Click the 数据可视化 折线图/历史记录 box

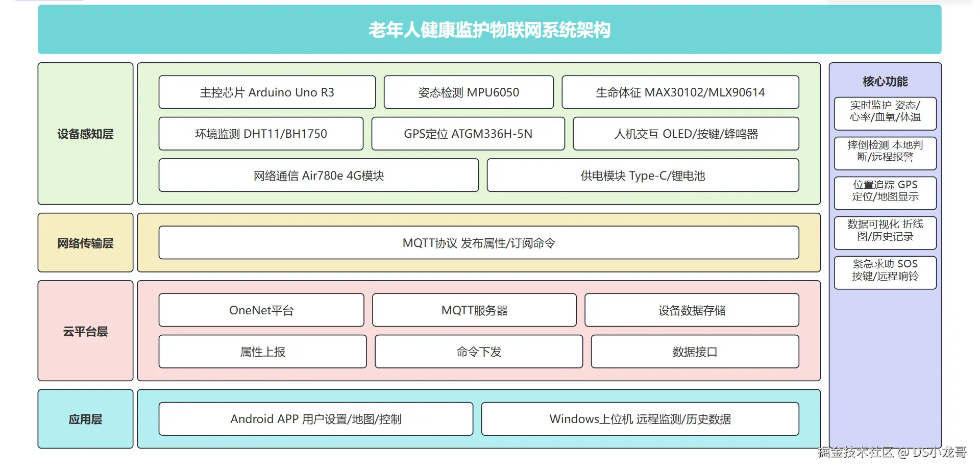885,233
